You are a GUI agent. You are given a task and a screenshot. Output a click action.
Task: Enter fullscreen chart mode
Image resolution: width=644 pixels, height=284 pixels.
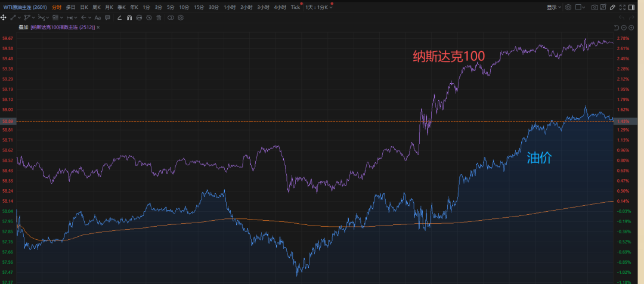pyautogui.click(x=622, y=7)
